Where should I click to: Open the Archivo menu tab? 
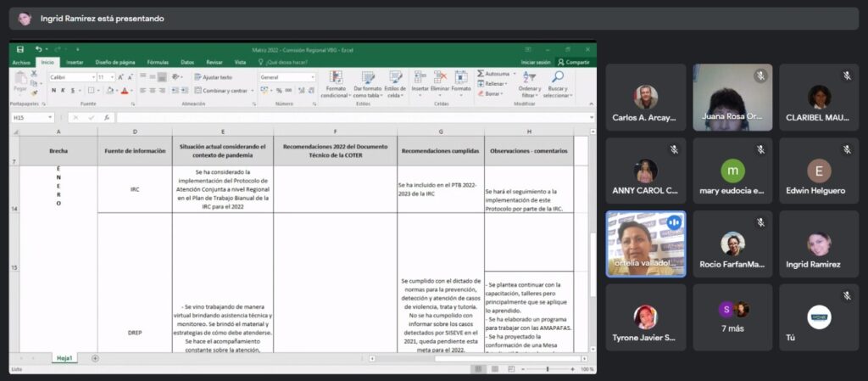click(21, 62)
